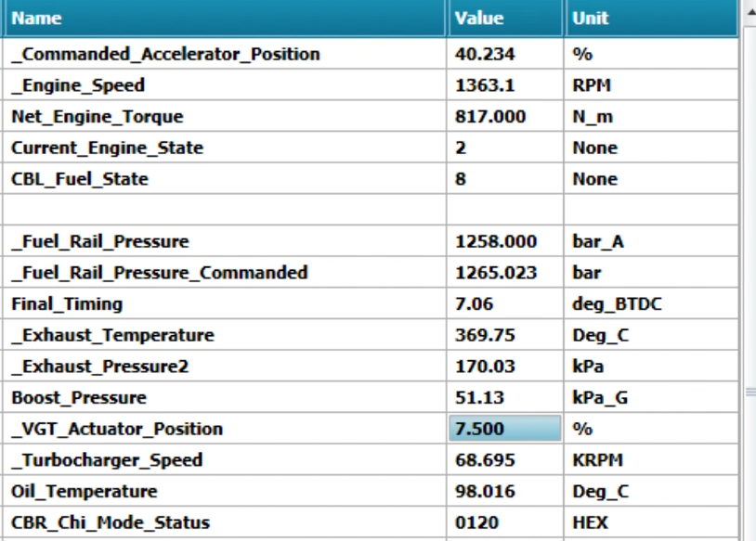
Task: Select the CBL_Fuel_State parameter row
Action: (x=80, y=179)
